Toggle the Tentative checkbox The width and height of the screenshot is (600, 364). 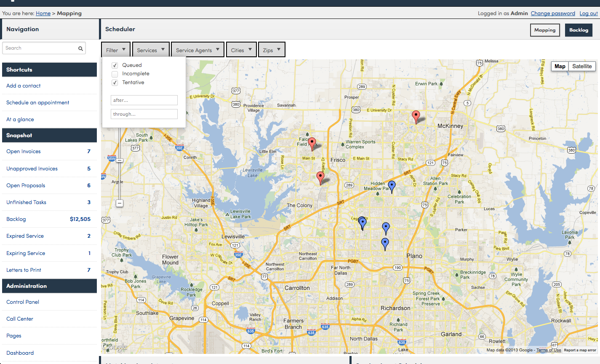click(115, 83)
